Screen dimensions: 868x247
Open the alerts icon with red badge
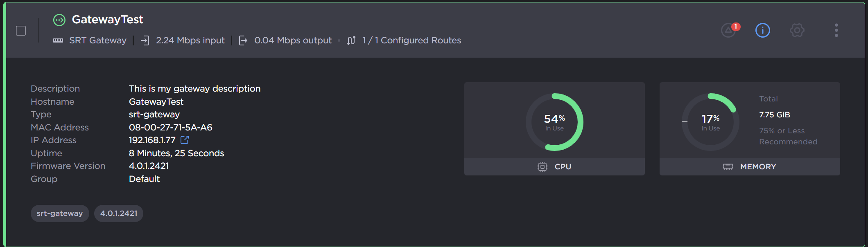pyautogui.click(x=728, y=31)
